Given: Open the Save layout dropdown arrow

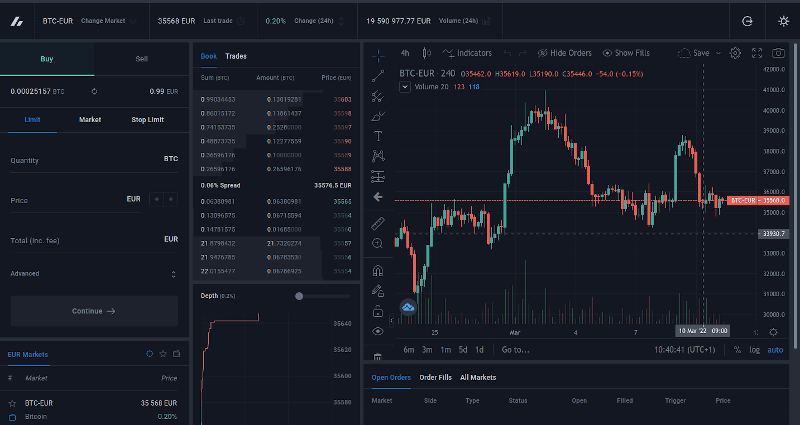Looking at the screenshot, I should 719,53.
